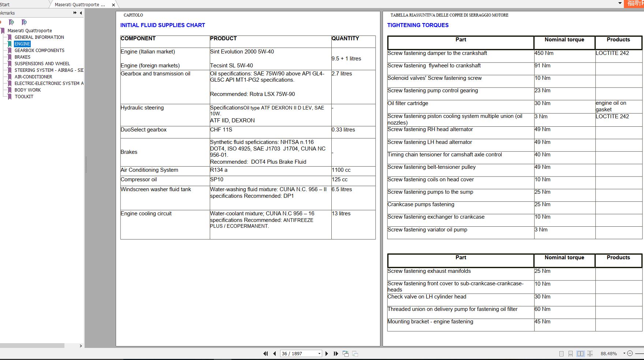Go to the next page
The height and width of the screenshot is (360, 644).
click(327, 354)
